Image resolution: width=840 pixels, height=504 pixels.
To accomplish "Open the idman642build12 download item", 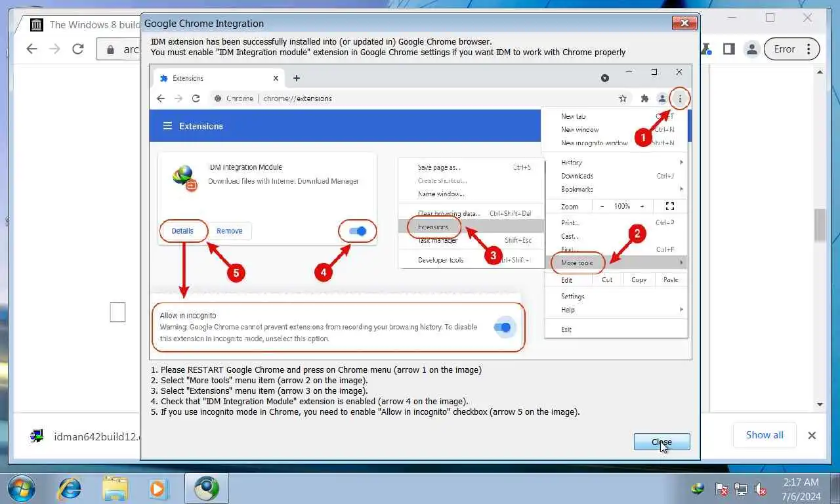I will (x=85, y=436).
